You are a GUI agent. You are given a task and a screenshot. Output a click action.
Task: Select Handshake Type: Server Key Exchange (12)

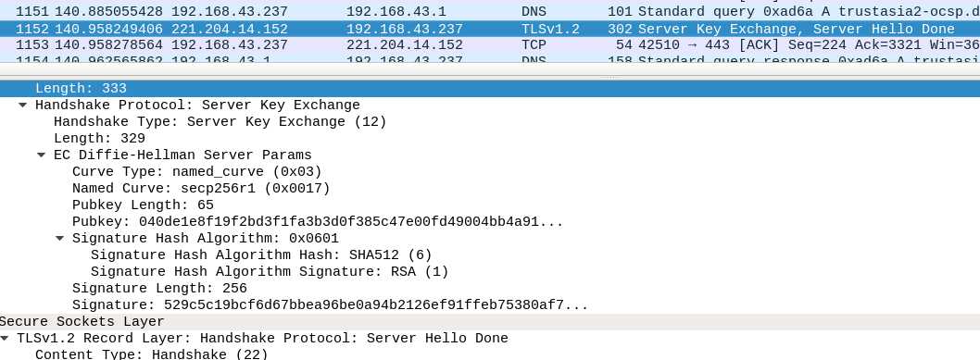pos(220,121)
